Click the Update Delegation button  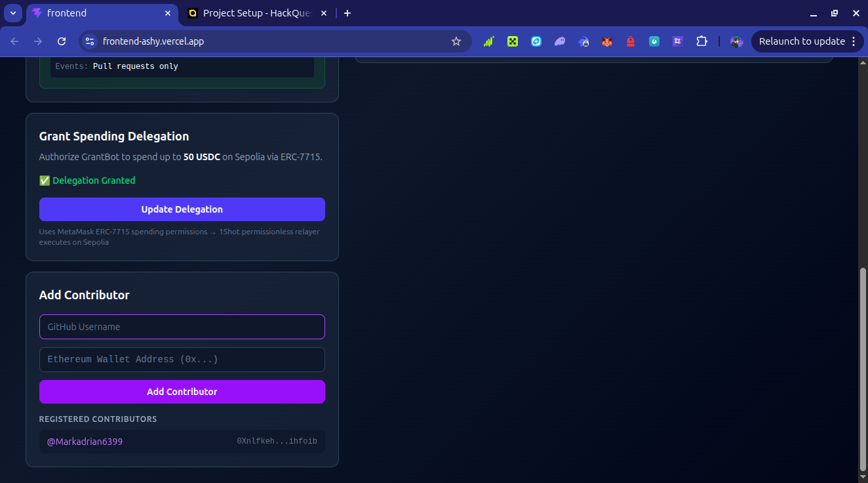click(182, 209)
